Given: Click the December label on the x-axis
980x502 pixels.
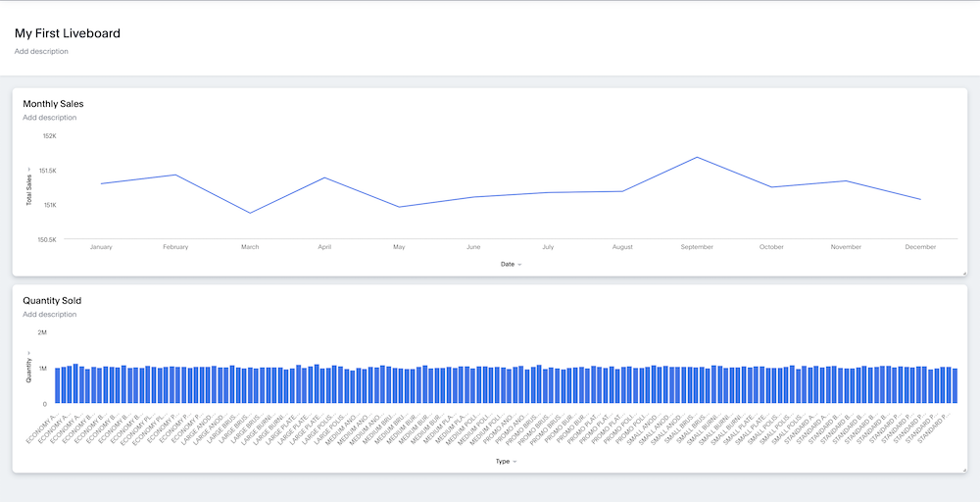Looking at the screenshot, I should pyautogui.click(x=920, y=247).
